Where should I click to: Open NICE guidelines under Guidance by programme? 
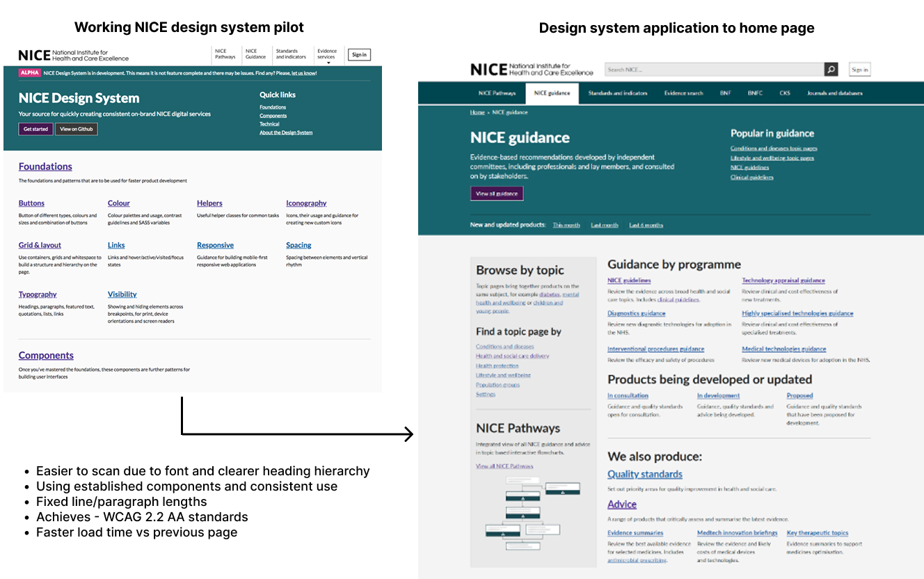(x=629, y=280)
